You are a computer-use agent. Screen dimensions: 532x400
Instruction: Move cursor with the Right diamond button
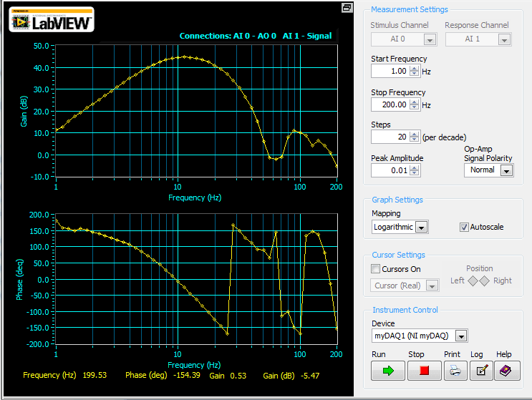click(x=485, y=281)
